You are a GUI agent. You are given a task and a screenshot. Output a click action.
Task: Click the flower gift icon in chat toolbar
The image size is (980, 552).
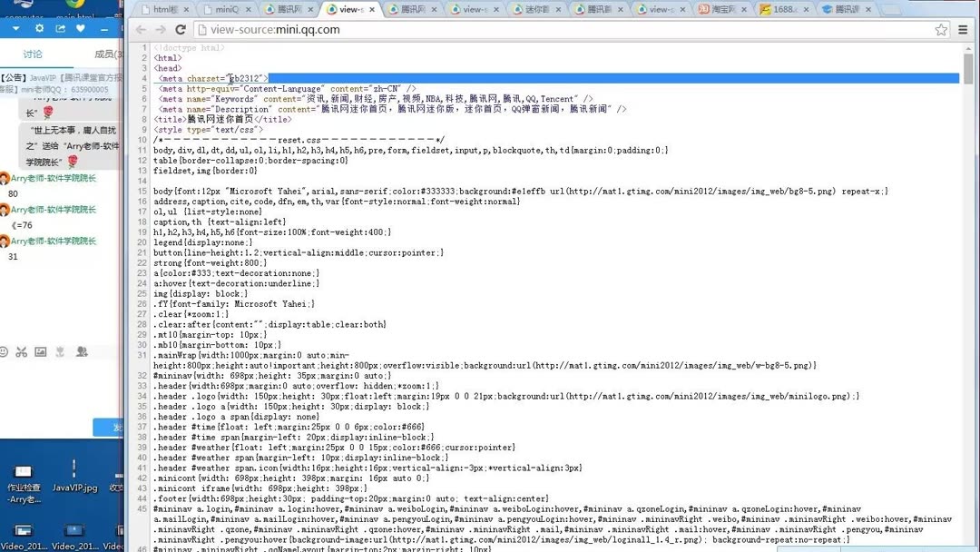click(x=60, y=352)
